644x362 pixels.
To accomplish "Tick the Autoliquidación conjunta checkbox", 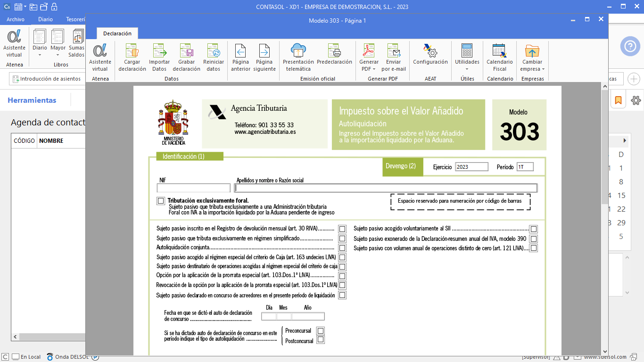I will pyautogui.click(x=342, y=248).
